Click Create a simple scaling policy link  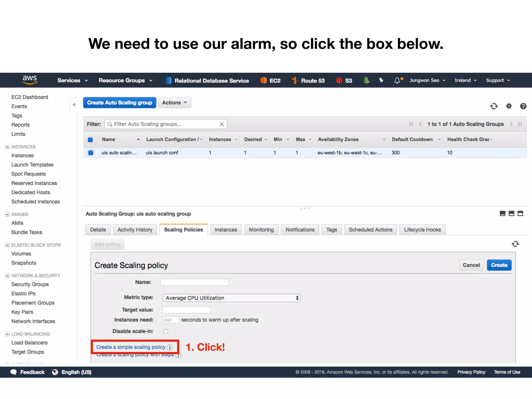click(131, 347)
